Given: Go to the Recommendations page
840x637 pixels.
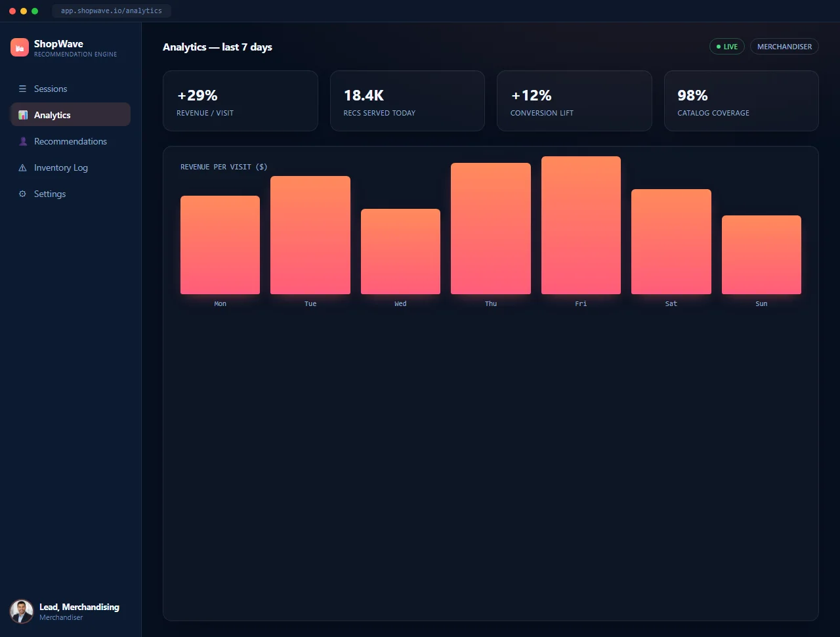Looking at the screenshot, I should pyautogui.click(x=70, y=141).
